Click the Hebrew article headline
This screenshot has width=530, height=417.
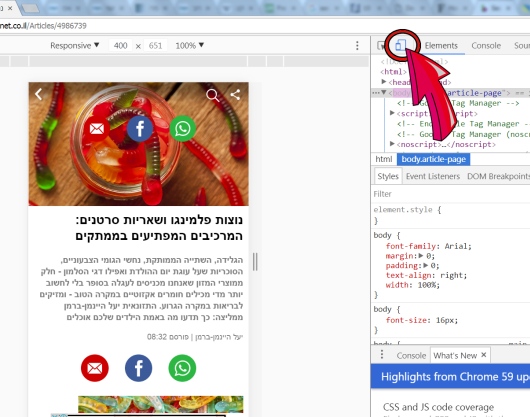(x=159, y=228)
